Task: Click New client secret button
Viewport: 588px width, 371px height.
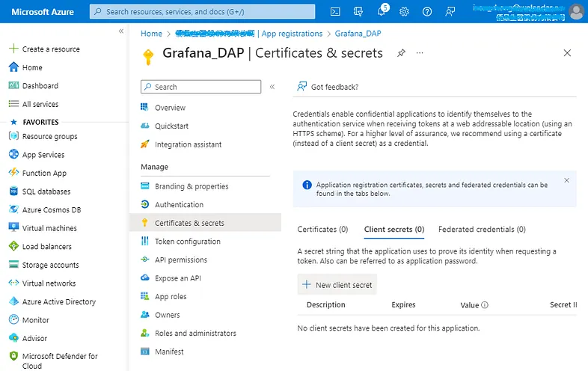Action: 337,285
